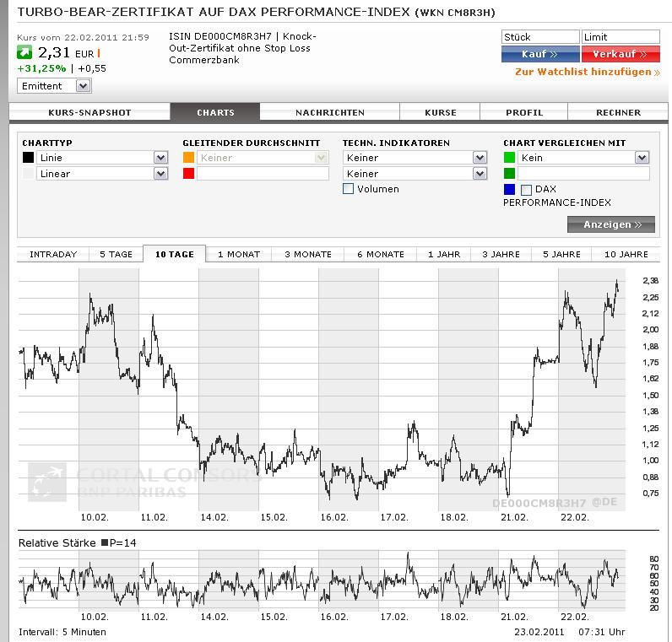The image size is (672, 642).
Task: Click the red moving average color swatch
Action: 188,174
